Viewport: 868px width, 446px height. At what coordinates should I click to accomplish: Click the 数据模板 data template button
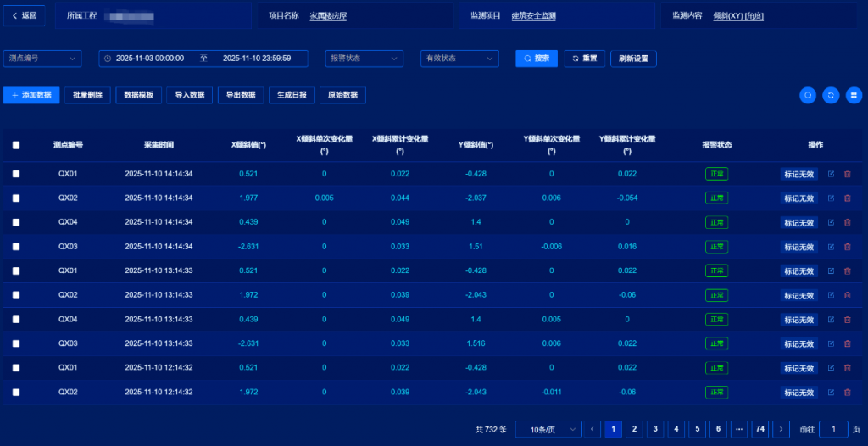coord(138,95)
